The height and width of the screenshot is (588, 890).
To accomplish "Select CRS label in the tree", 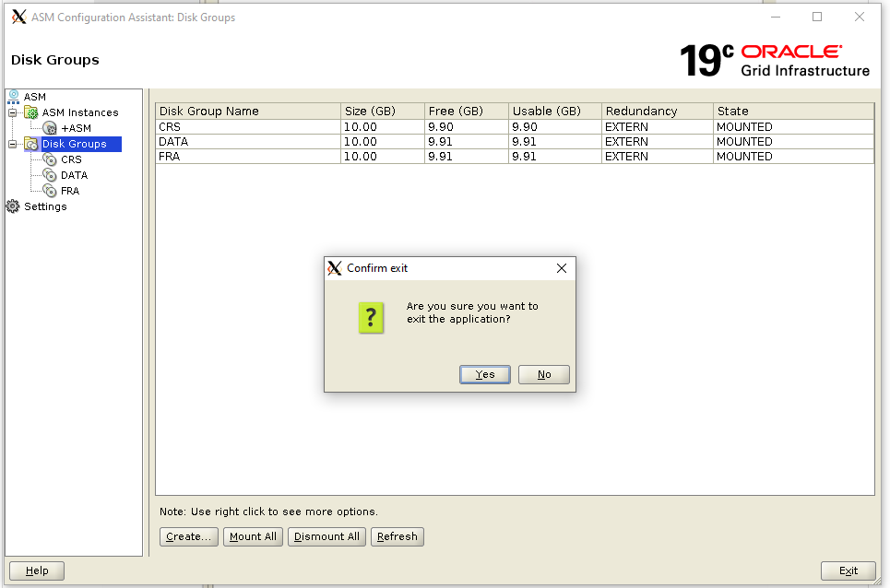I will [x=72, y=159].
